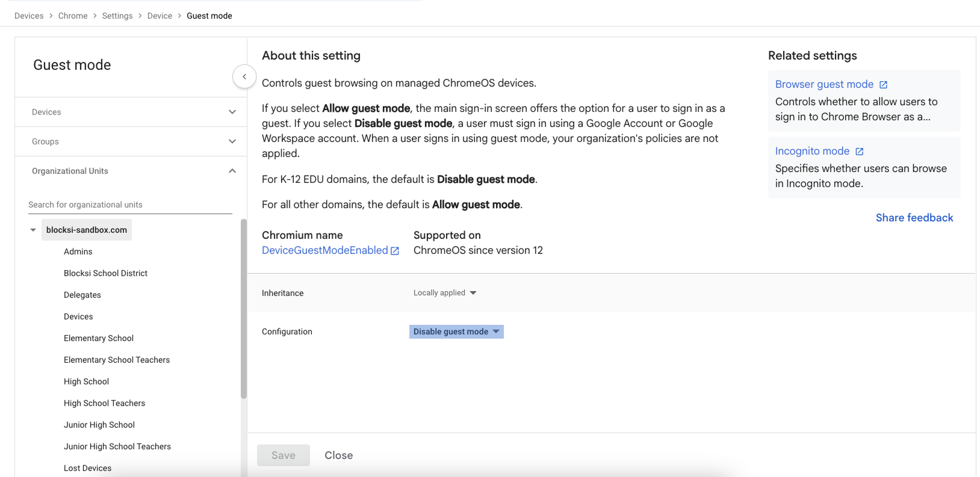980x477 pixels.
Task: Click the Share feedback link
Action: coord(914,218)
